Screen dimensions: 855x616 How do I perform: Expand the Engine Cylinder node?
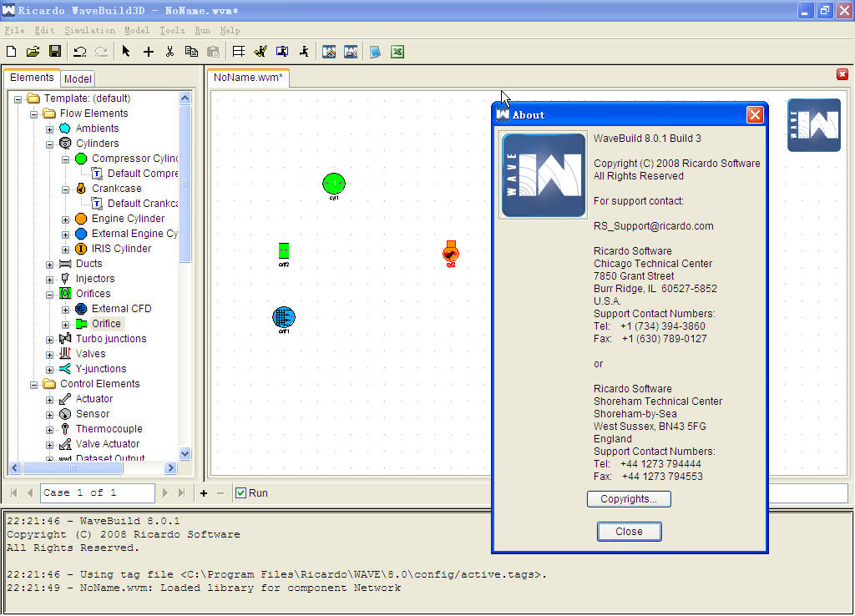point(65,220)
